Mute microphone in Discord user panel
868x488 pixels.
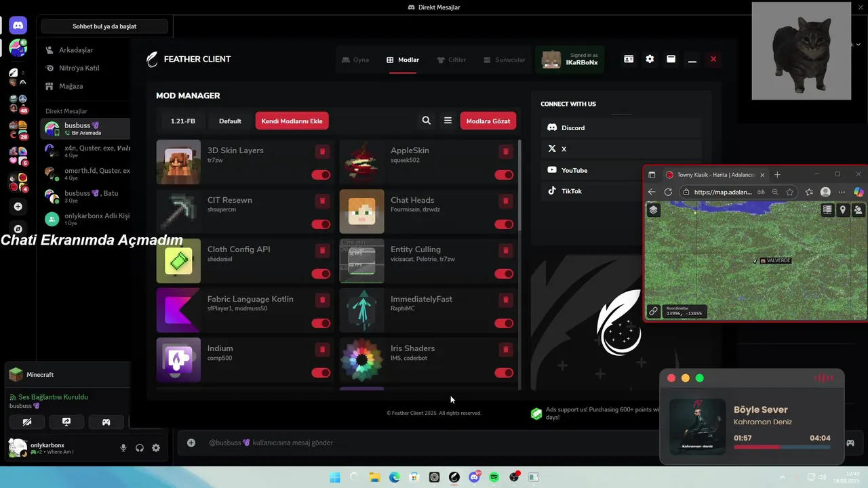click(x=123, y=448)
